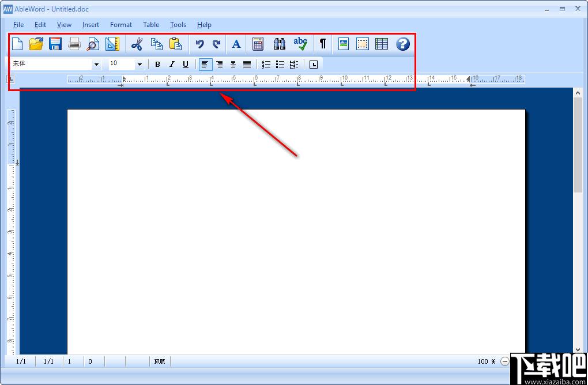Insert an image using the picture icon
The height and width of the screenshot is (385, 588).
pyautogui.click(x=344, y=44)
